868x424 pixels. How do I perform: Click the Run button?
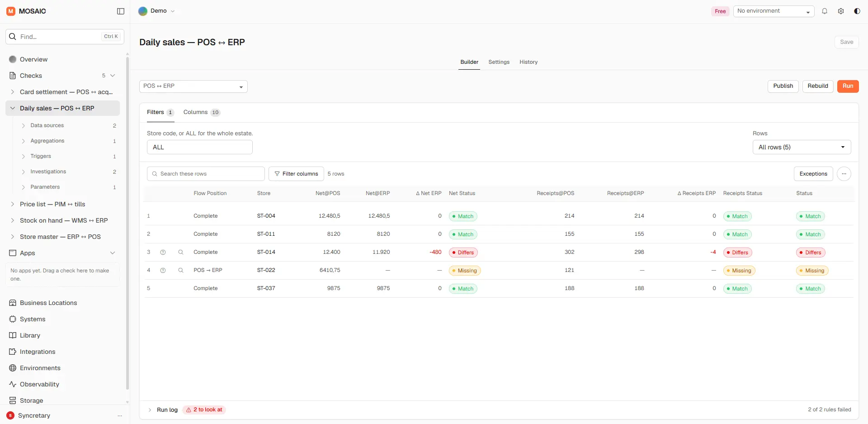[x=848, y=86]
